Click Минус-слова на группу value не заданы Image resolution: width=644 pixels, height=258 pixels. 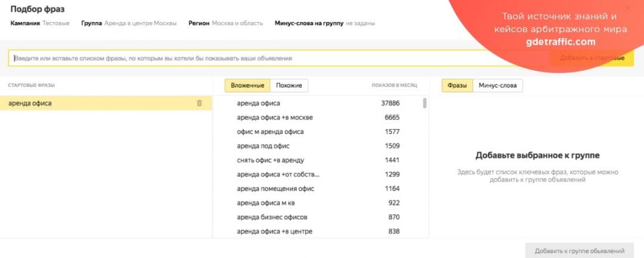coord(360,23)
